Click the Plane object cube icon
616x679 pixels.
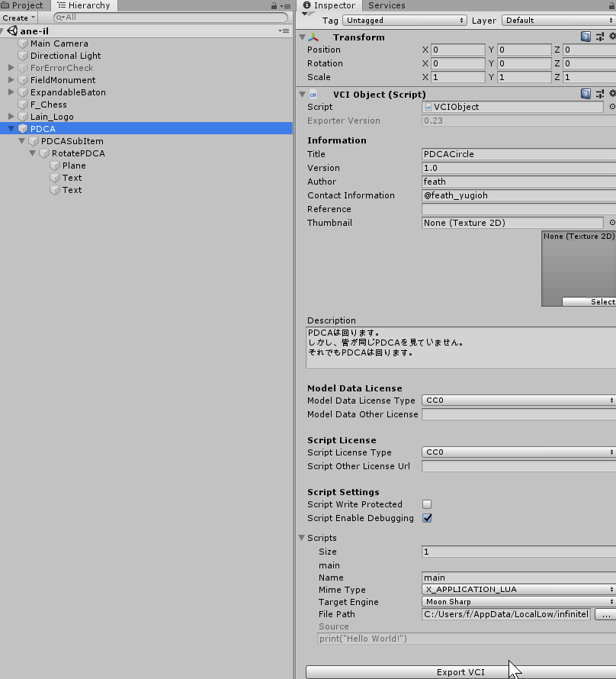point(54,166)
